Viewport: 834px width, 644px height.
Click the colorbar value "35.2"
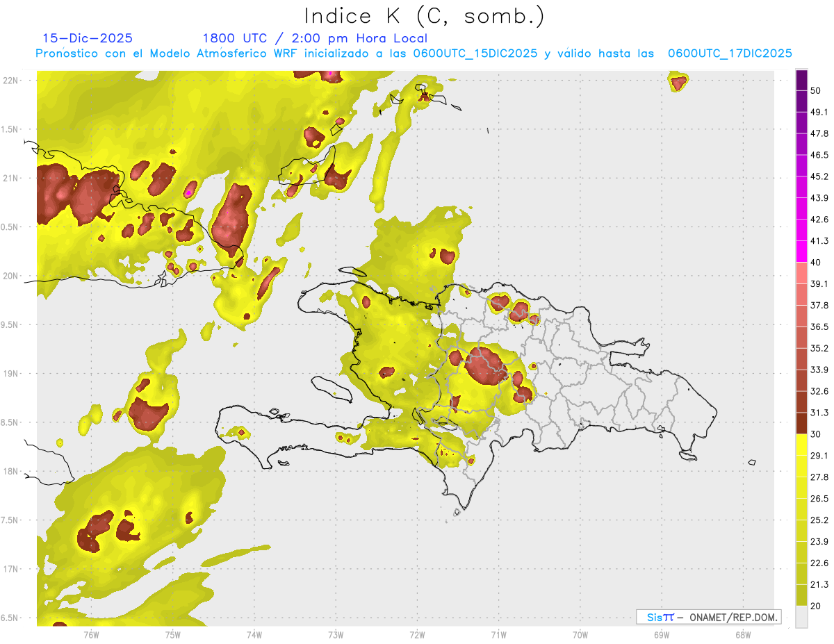819,349
